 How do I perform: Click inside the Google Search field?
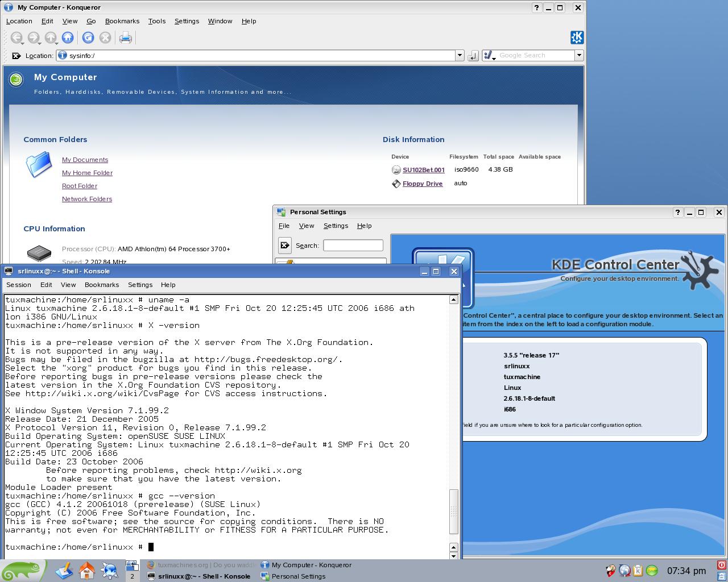click(536, 56)
